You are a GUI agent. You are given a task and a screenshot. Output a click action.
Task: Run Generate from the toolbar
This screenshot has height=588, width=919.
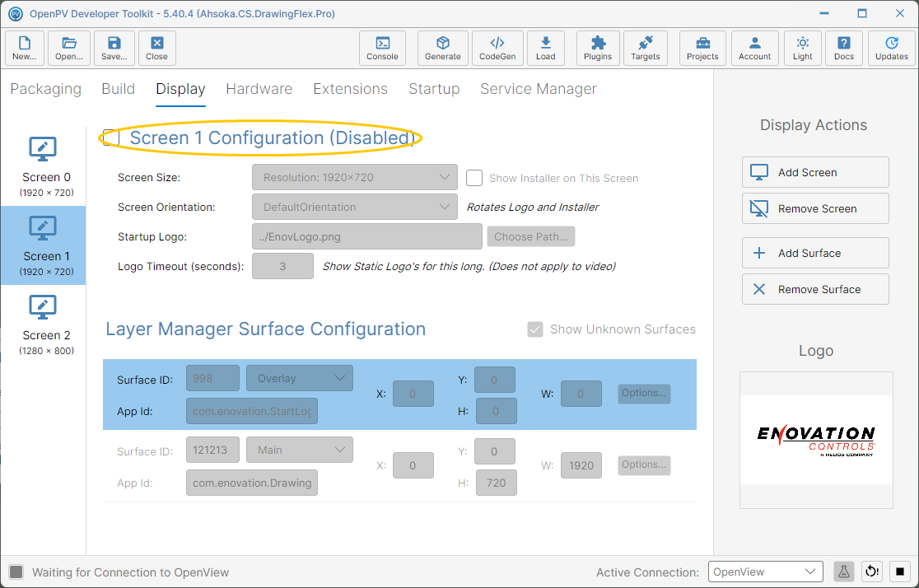442,48
